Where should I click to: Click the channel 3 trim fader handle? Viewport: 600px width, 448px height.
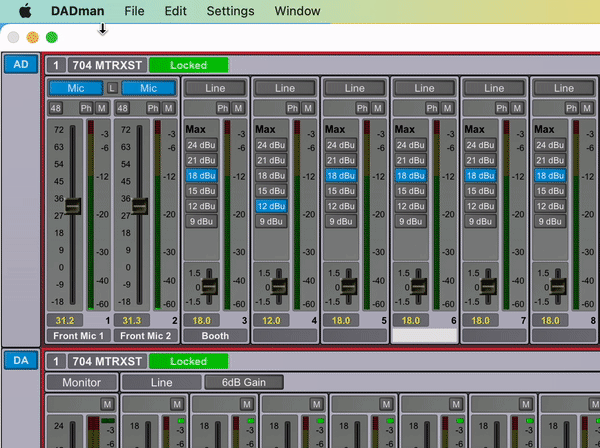point(209,287)
